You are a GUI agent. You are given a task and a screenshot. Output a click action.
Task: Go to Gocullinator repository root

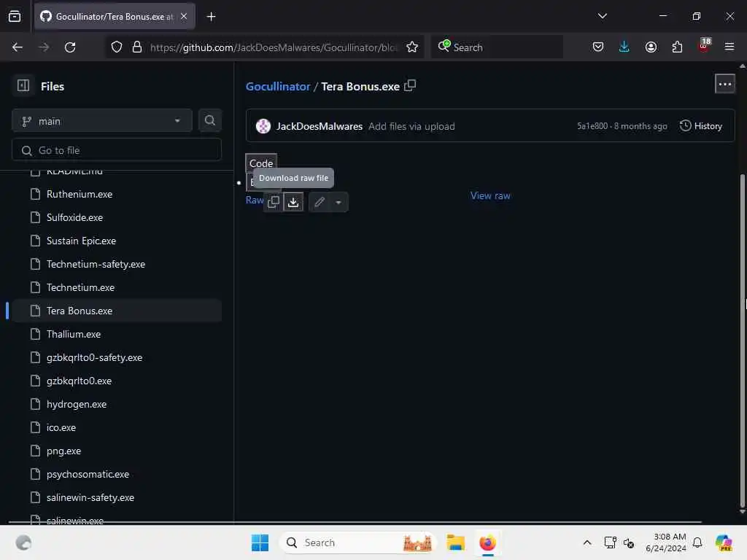278,86
